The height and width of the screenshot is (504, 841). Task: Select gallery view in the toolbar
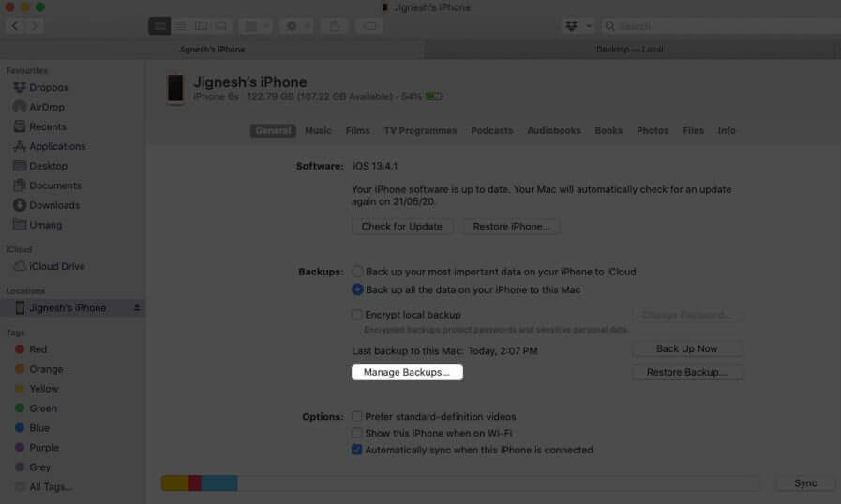coord(221,25)
